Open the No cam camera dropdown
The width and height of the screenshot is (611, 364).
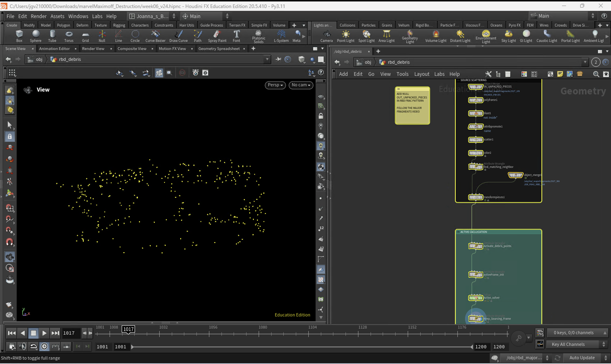coord(301,85)
